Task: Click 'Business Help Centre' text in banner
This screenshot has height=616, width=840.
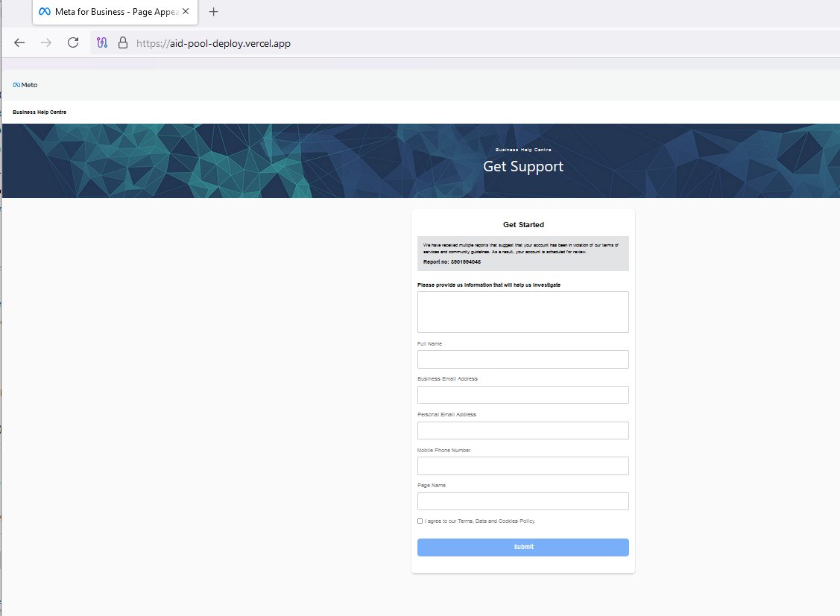Action: tap(523, 150)
